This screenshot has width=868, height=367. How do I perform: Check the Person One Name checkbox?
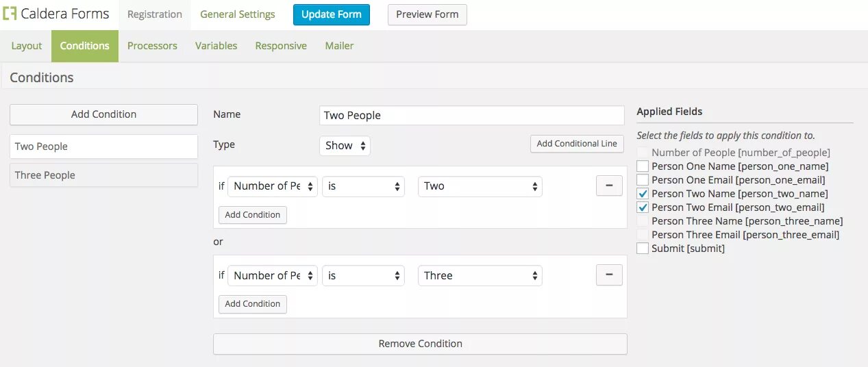[x=643, y=166]
